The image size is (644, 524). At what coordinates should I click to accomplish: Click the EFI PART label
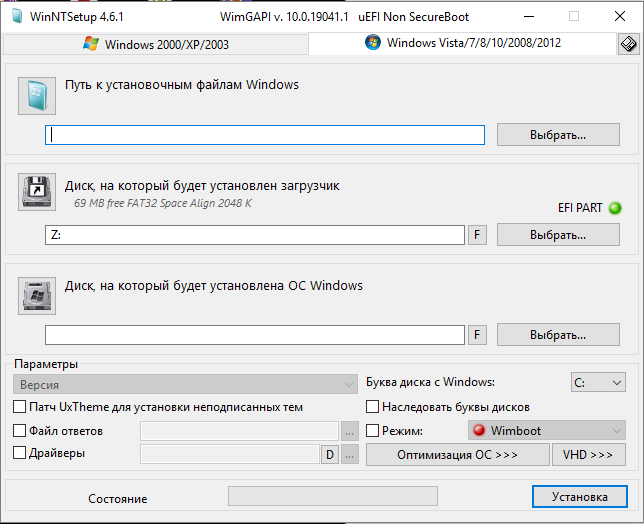point(580,208)
